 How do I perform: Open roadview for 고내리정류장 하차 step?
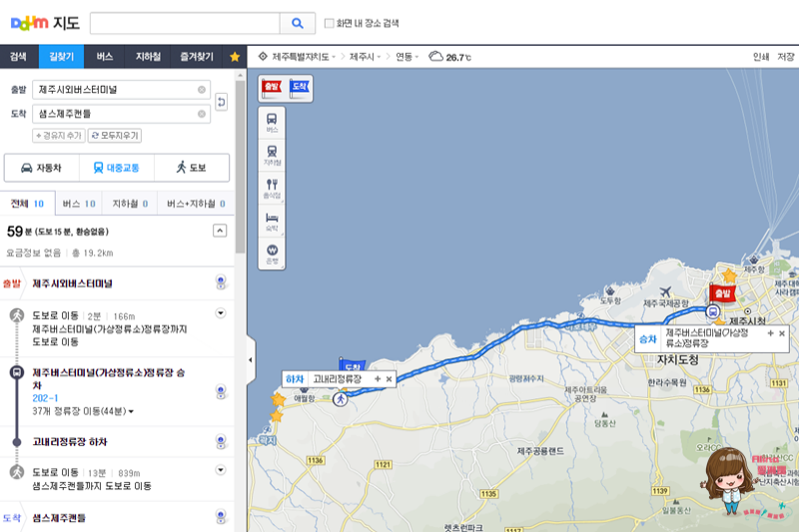tap(221, 441)
